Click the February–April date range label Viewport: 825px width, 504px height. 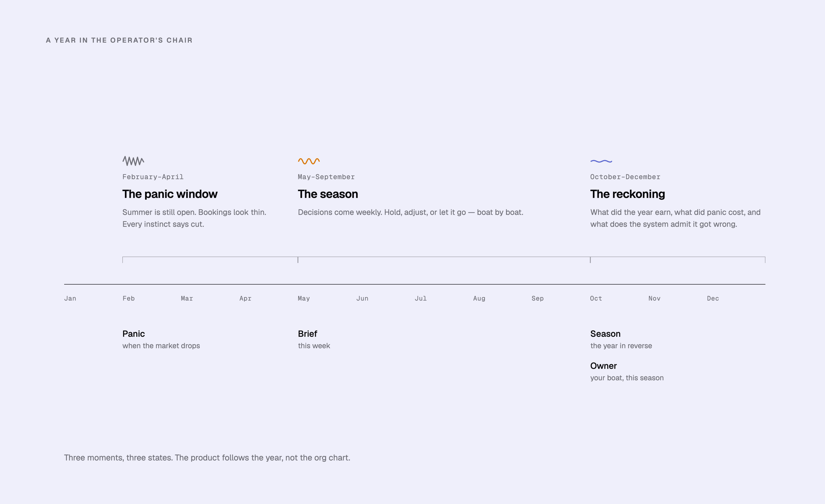click(x=153, y=177)
